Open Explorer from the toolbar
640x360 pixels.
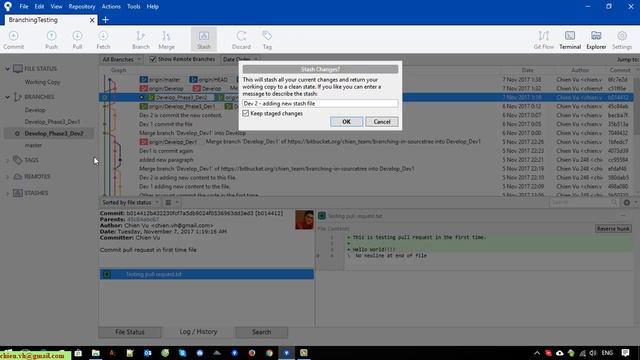point(596,40)
